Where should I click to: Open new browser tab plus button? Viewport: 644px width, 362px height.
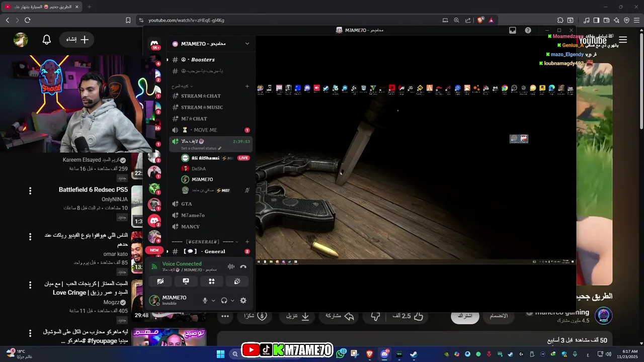click(89, 7)
